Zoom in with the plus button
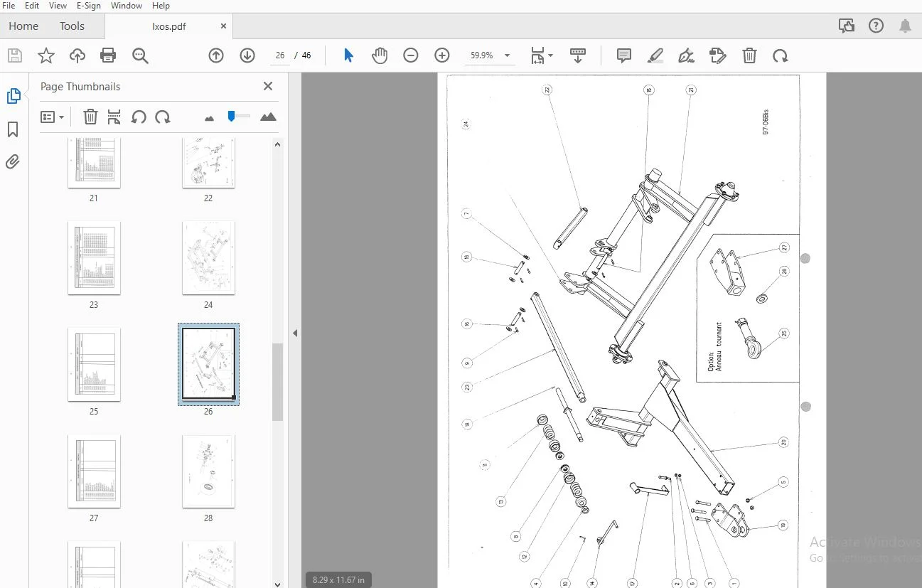Screen dimensions: 922x588 442,55
